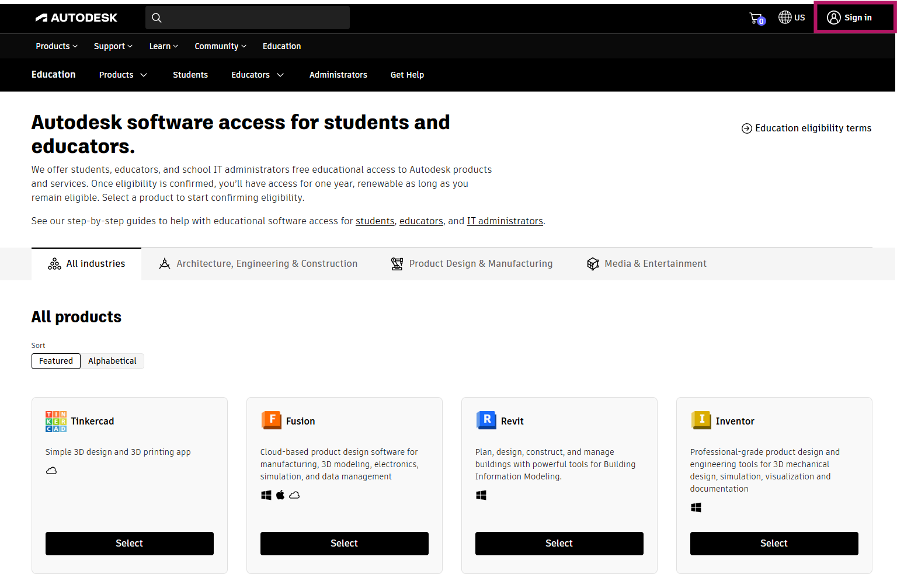Click the Revit product icon

coord(486,420)
